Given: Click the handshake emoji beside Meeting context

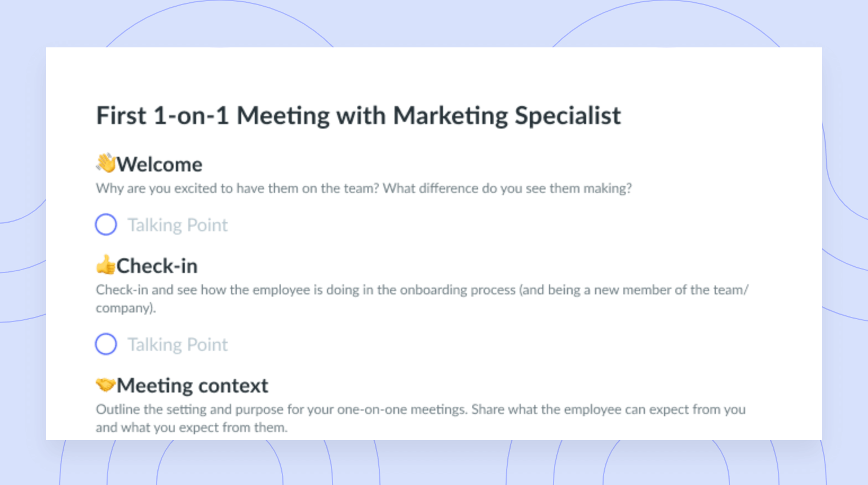Looking at the screenshot, I should click(105, 385).
